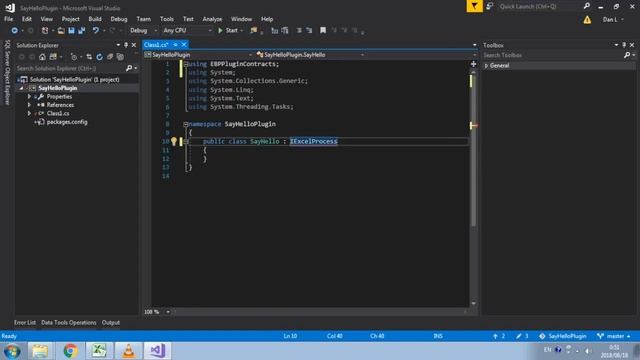Collapse the namespace SayHelloPlugin outlining region
640x360 pixels.
point(186,124)
